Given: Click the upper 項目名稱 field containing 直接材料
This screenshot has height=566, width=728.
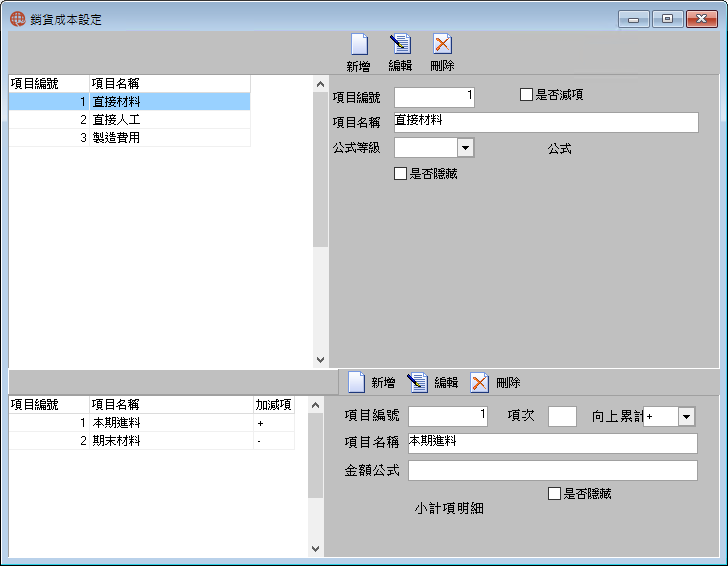Looking at the screenshot, I should (x=546, y=122).
